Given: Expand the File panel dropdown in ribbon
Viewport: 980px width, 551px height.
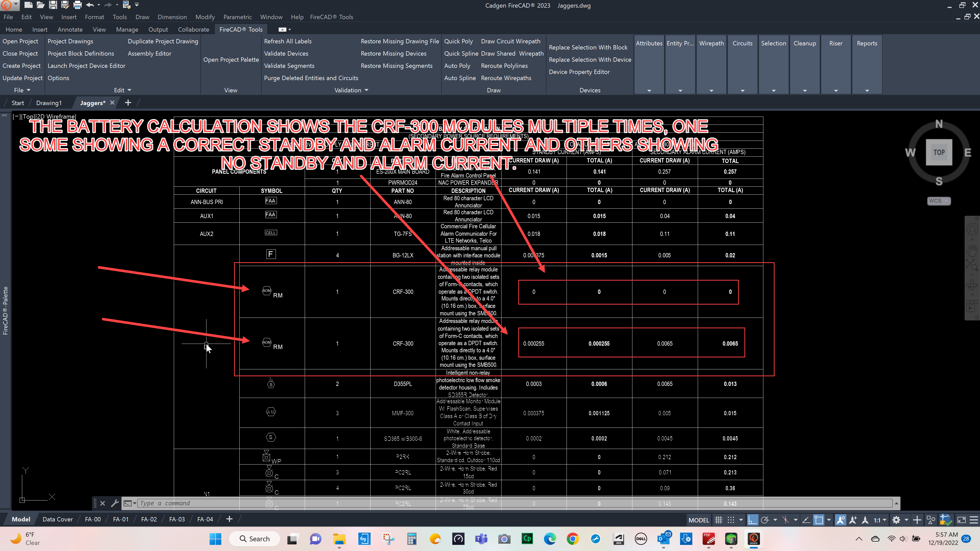Looking at the screenshot, I should (29, 90).
